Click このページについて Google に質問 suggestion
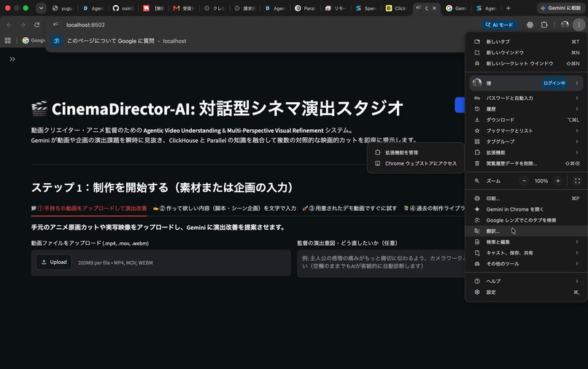 coord(255,41)
